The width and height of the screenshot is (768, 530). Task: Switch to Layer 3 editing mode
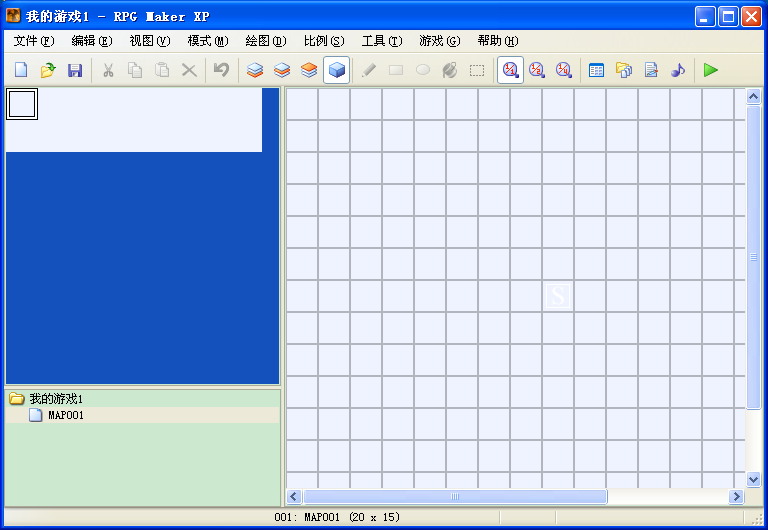pyautogui.click(x=309, y=70)
